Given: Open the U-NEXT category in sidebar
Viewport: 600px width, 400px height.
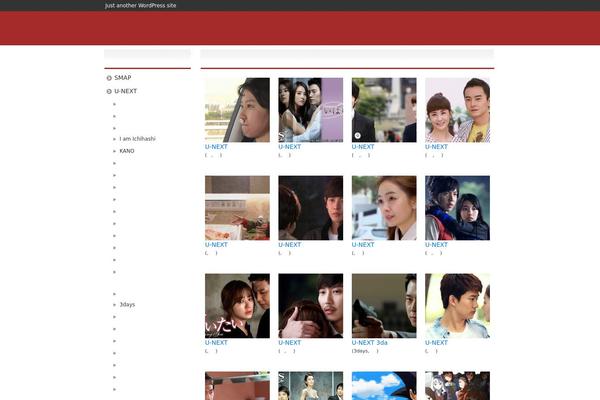Looking at the screenshot, I should coord(126,91).
